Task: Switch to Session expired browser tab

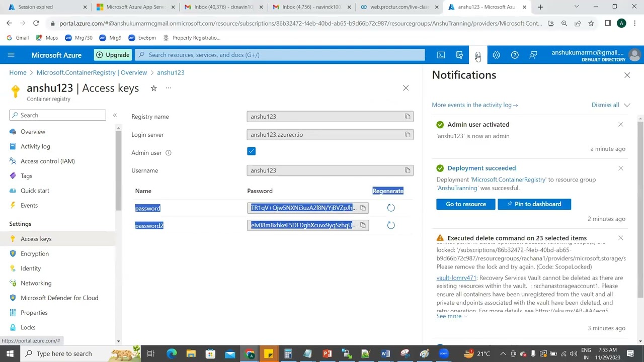Action: (46, 7)
